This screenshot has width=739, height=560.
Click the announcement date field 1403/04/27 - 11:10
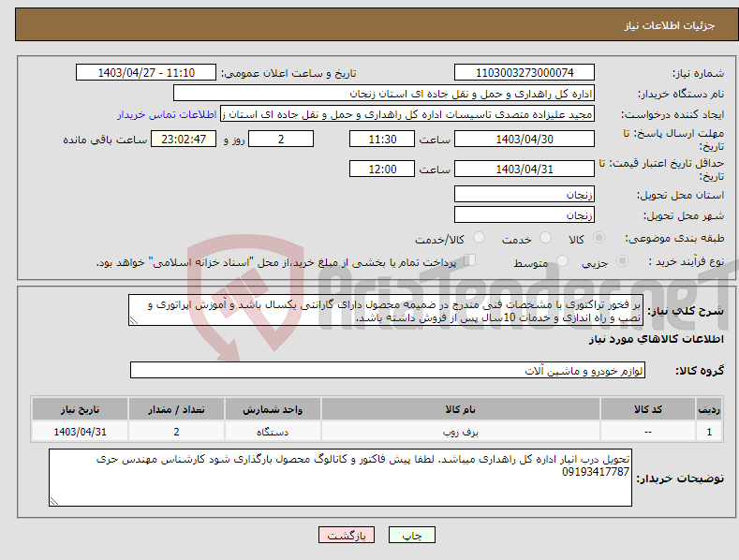point(146,73)
